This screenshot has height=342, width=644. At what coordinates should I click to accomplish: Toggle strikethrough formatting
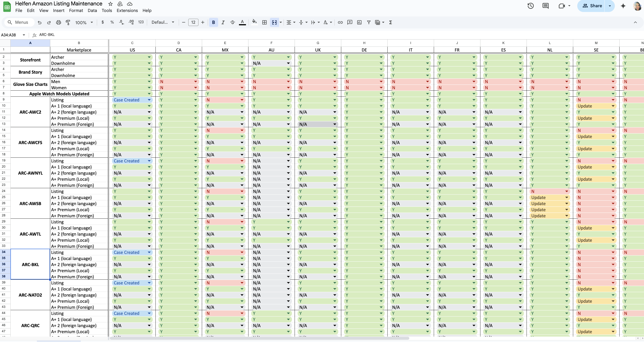[x=232, y=22]
